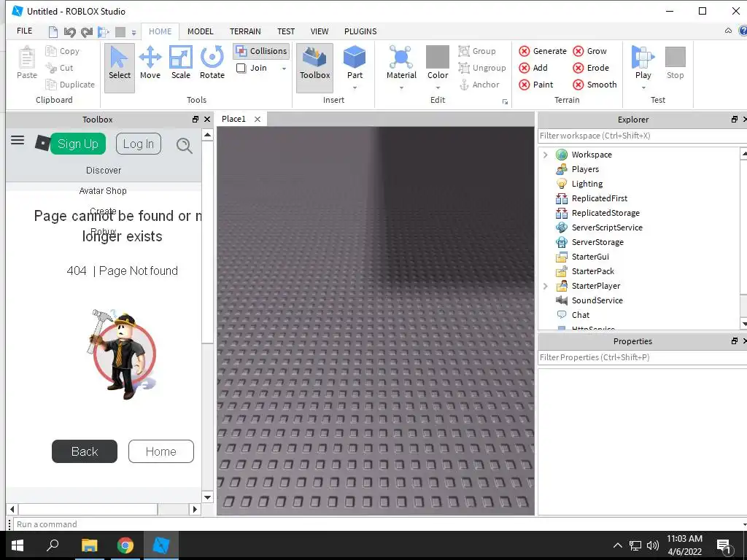Click Copy in the Clipboard group
747x560 pixels.
tap(63, 51)
